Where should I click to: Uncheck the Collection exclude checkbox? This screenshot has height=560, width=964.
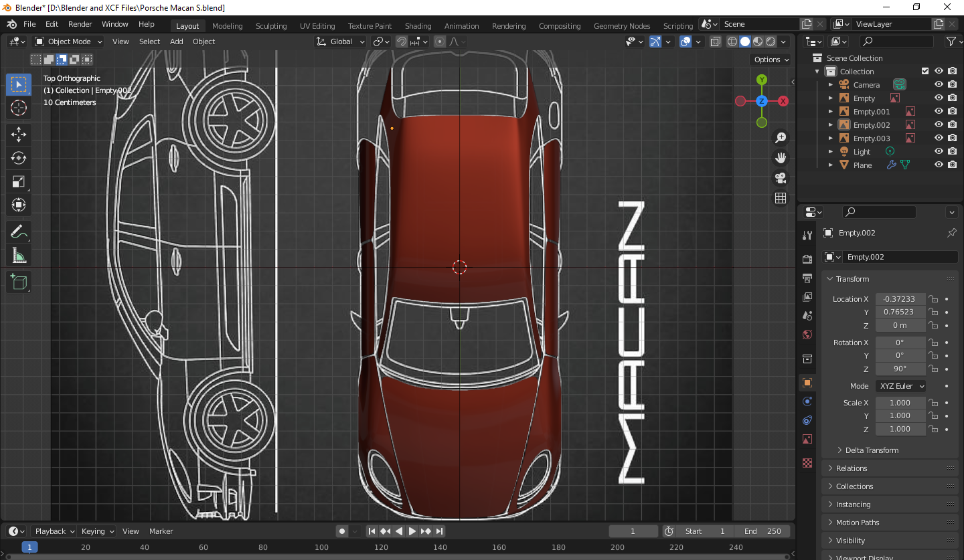(x=925, y=72)
